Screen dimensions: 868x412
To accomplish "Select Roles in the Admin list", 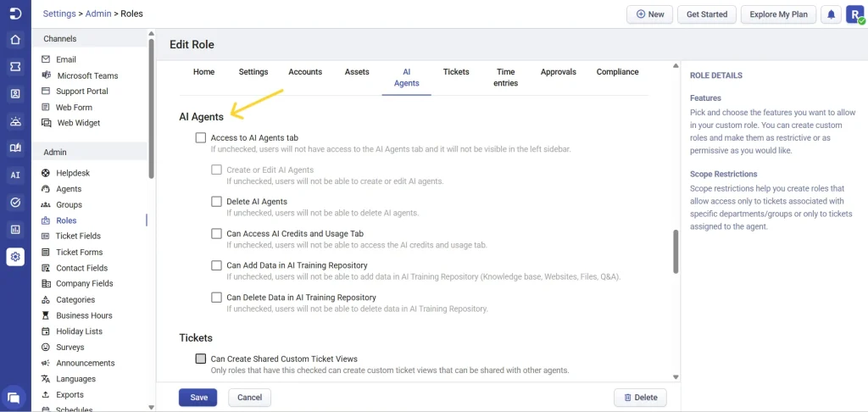I will (x=66, y=220).
